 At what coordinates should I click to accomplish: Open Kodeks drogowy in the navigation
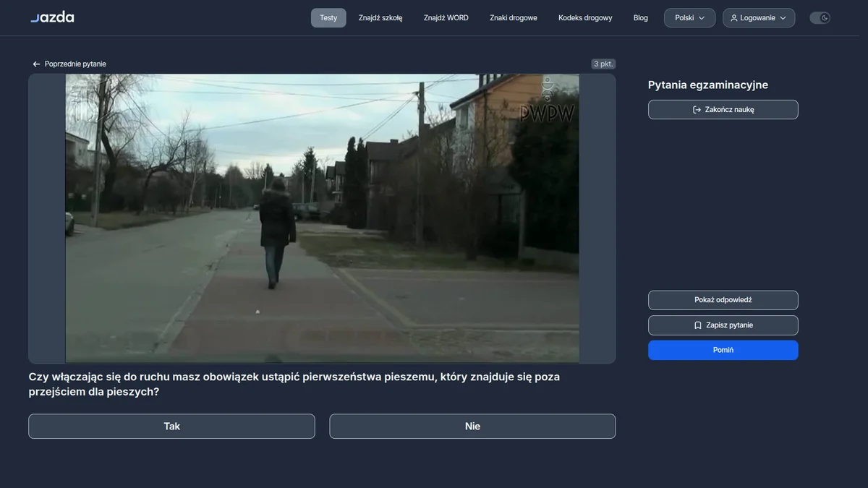click(585, 18)
